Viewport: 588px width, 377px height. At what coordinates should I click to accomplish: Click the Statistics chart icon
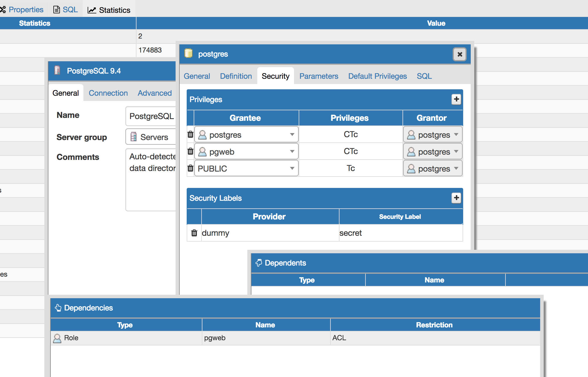coord(92,10)
